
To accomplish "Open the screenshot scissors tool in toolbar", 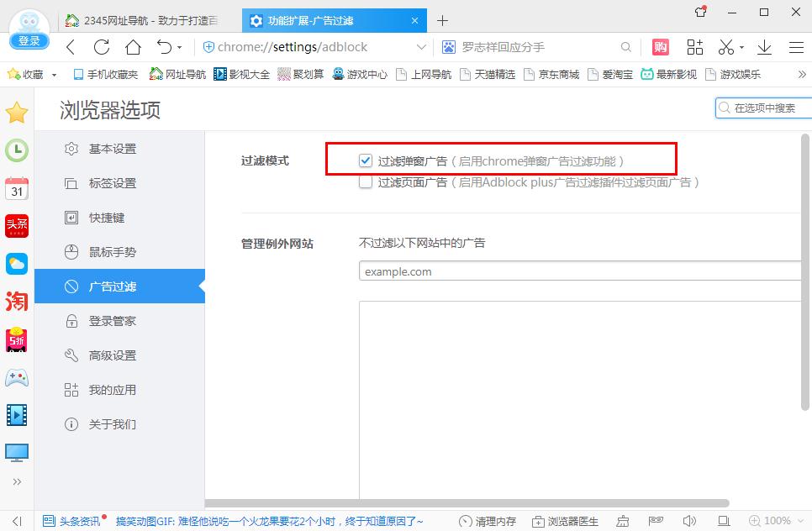I will point(727,47).
